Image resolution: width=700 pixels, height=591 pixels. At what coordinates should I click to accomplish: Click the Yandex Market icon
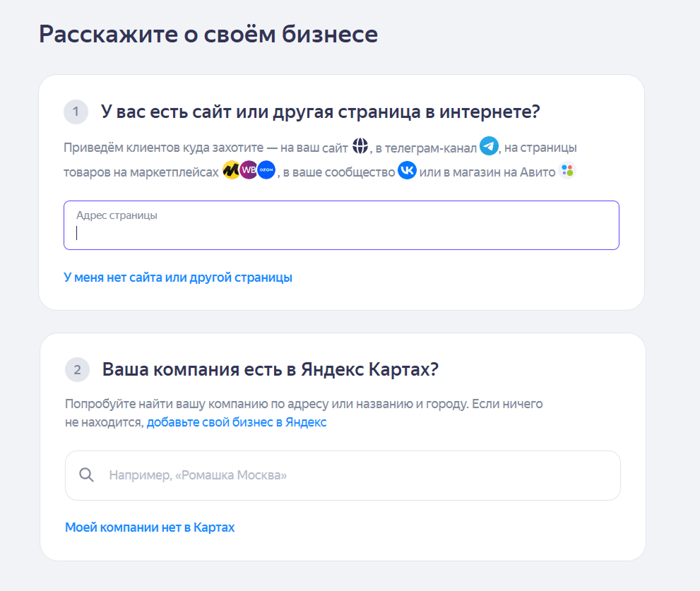231,171
